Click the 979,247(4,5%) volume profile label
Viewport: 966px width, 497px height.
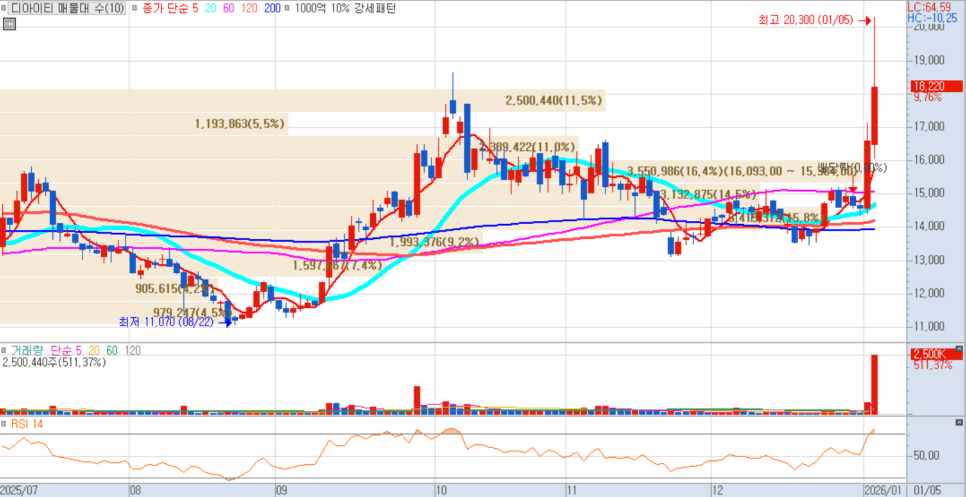193,312
